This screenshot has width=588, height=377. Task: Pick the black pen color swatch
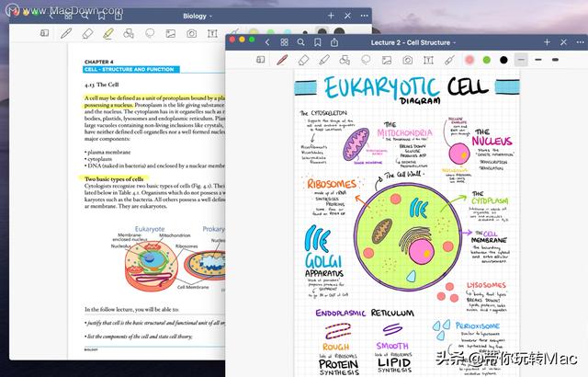click(503, 60)
